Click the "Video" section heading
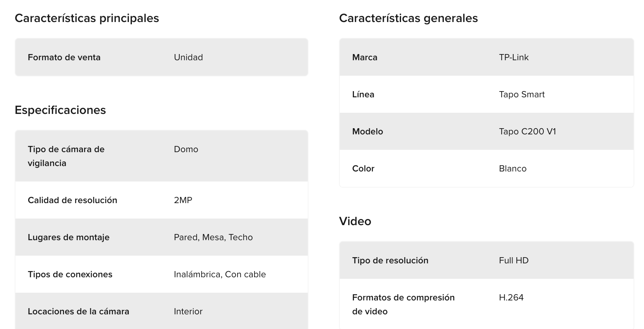Image resolution: width=644 pixels, height=329 pixels. [355, 221]
